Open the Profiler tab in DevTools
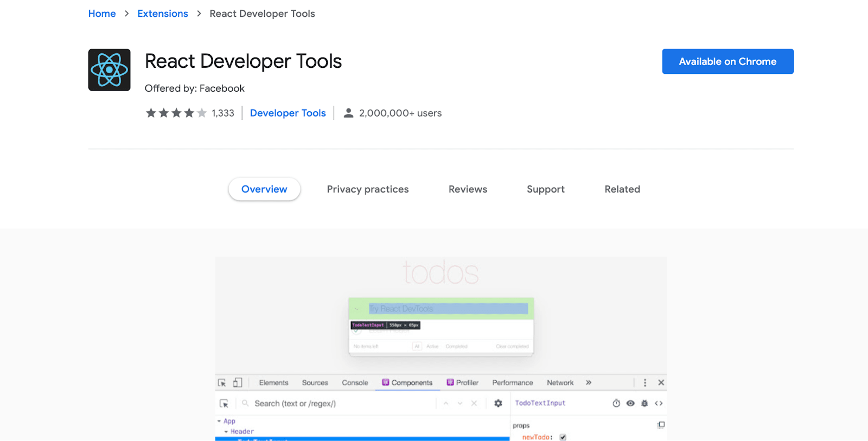This screenshot has height=441, width=868. 462,382
